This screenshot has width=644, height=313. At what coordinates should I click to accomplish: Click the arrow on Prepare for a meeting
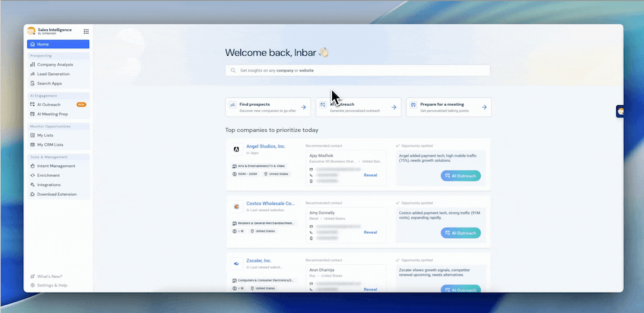(x=484, y=107)
